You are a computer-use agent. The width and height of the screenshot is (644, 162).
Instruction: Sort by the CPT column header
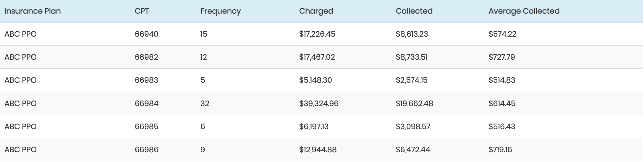142,11
